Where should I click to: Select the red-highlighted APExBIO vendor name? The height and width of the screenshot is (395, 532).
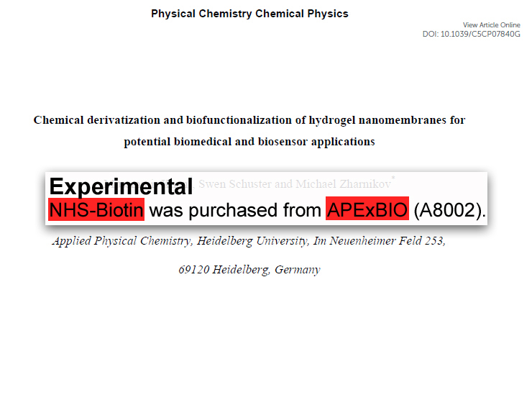coord(367,209)
